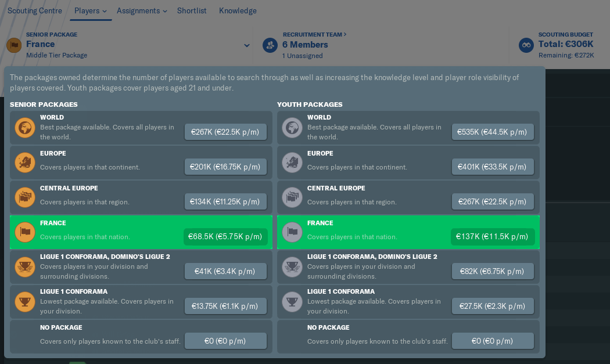
Task: Click the Senior CENTRAL EUROPE package title
Action: [x=69, y=188]
